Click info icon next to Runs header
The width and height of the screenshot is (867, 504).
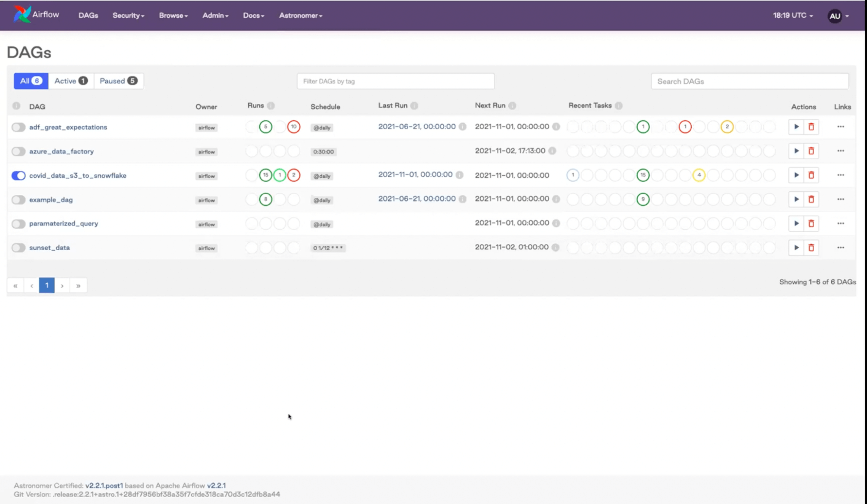pos(271,106)
